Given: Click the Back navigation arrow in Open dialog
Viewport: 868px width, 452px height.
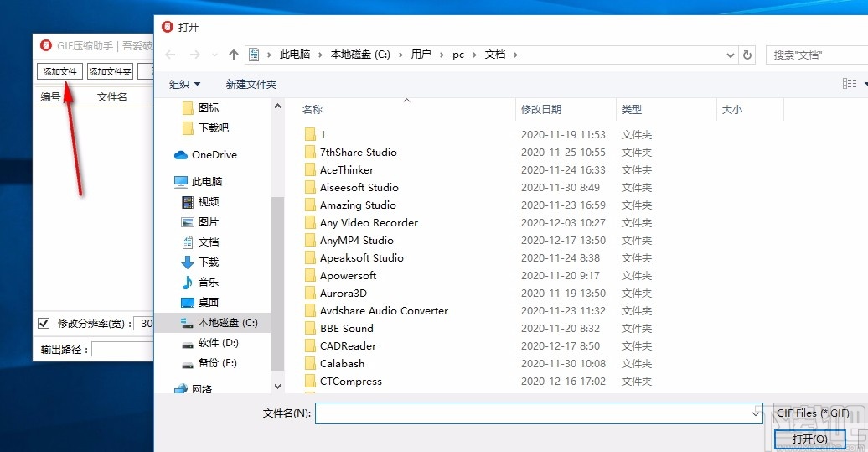Looking at the screenshot, I should tap(171, 55).
